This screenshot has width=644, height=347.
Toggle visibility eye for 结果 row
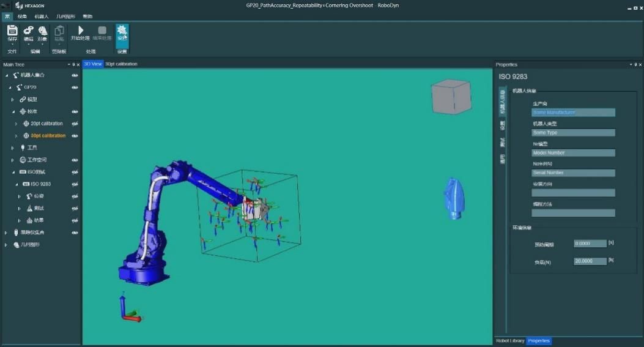[75, 220]
